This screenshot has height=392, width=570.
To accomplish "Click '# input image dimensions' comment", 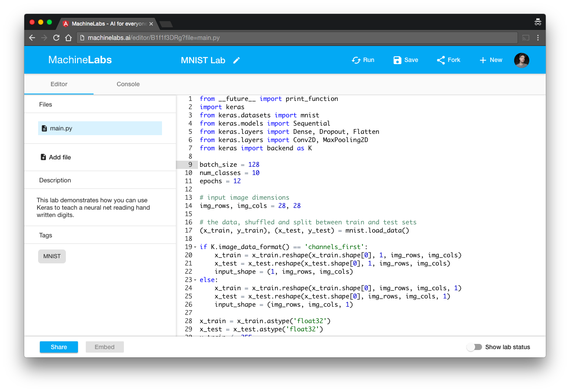I will pyautogui.click(x=244, y=198).
